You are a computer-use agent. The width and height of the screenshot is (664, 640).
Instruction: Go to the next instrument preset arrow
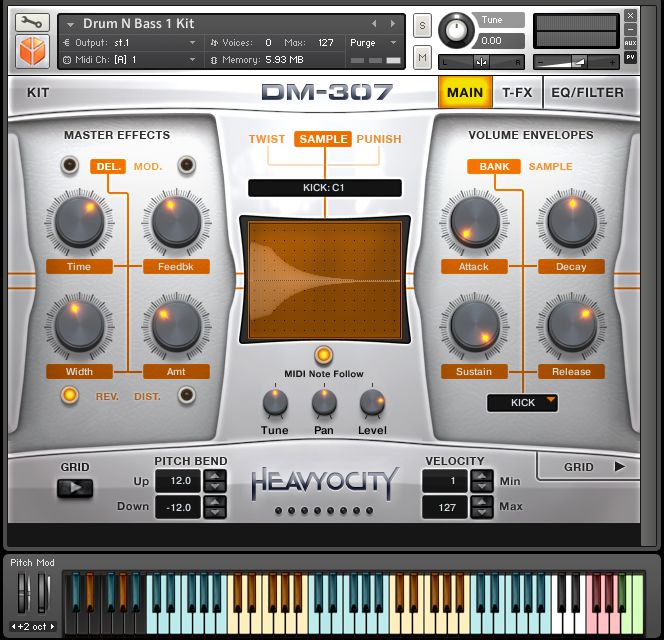[393, 24]
